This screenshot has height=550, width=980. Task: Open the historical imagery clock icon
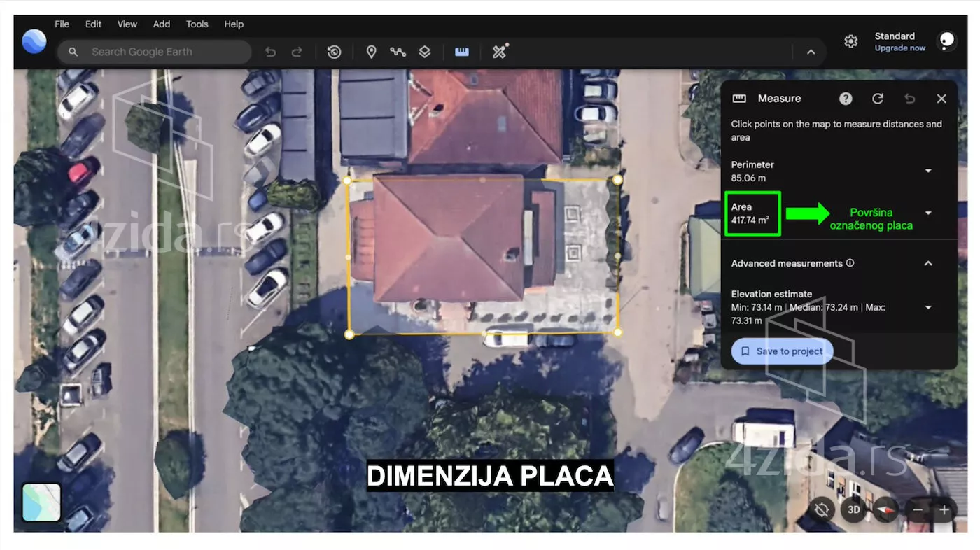[x=335, y=52]
